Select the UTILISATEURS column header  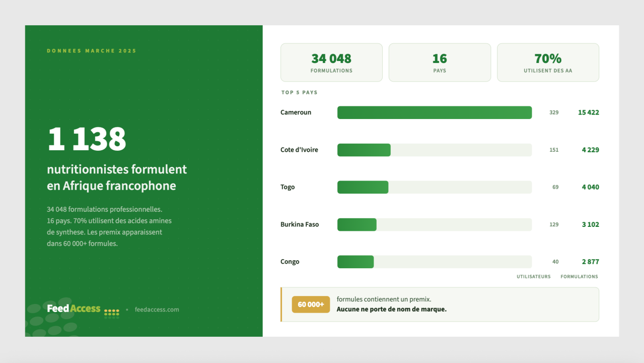click(x=533, y=276)
